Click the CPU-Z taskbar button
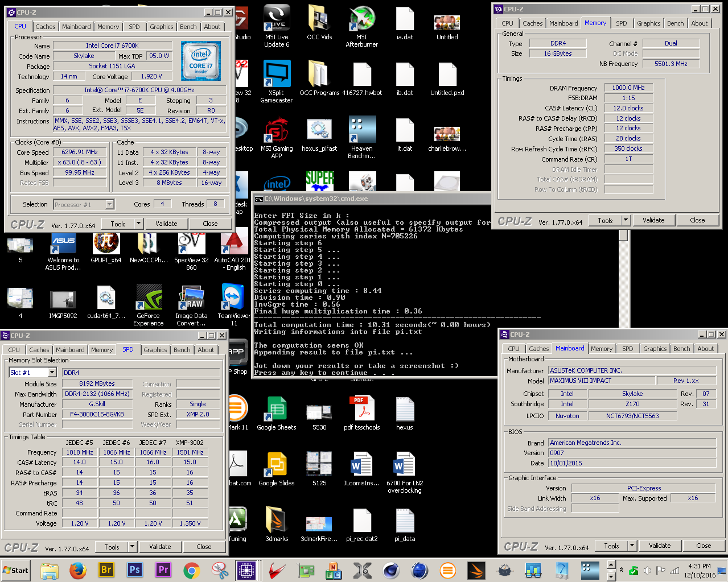This screenshot has width=728, height=582. (246, 570)
